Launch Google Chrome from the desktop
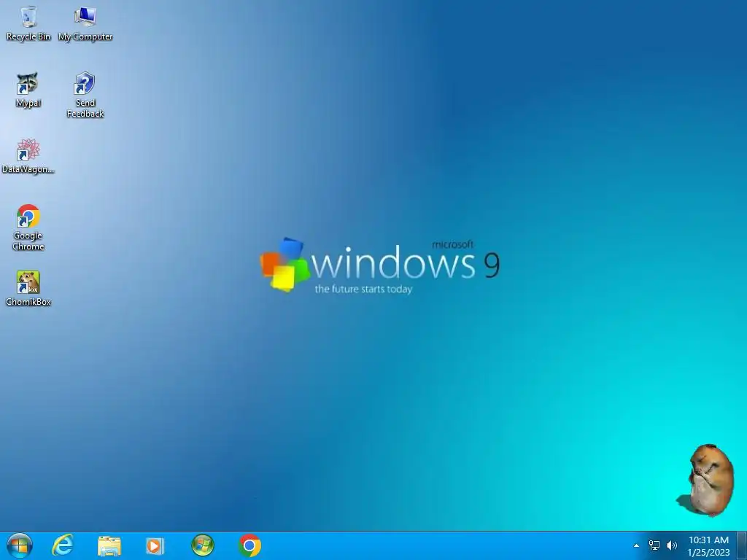 (x=28, y=227)
